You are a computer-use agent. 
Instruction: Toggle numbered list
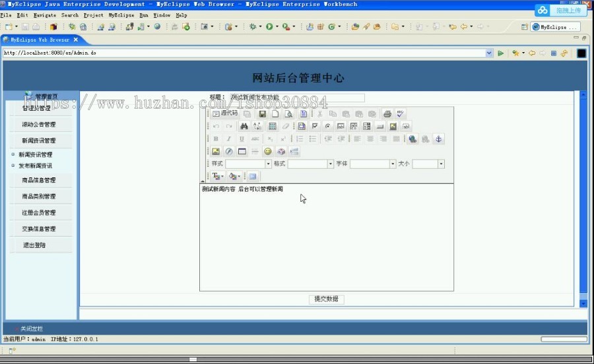coord(300,139)
